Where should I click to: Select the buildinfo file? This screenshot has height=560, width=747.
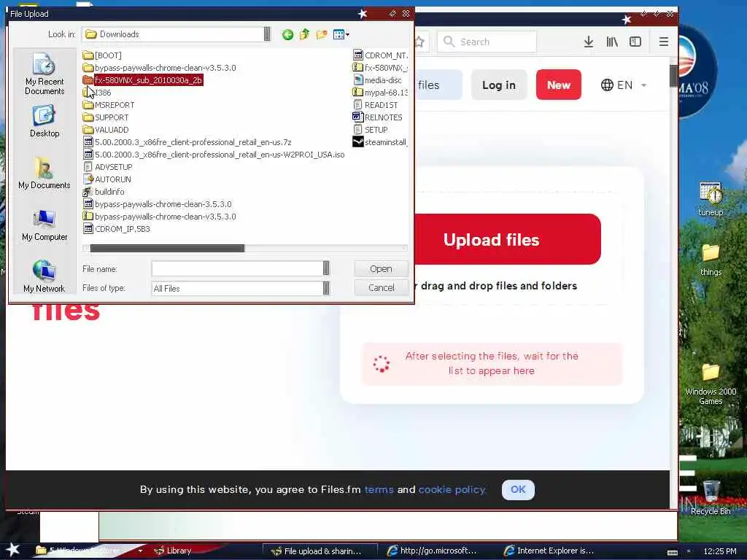click(104, 192)
